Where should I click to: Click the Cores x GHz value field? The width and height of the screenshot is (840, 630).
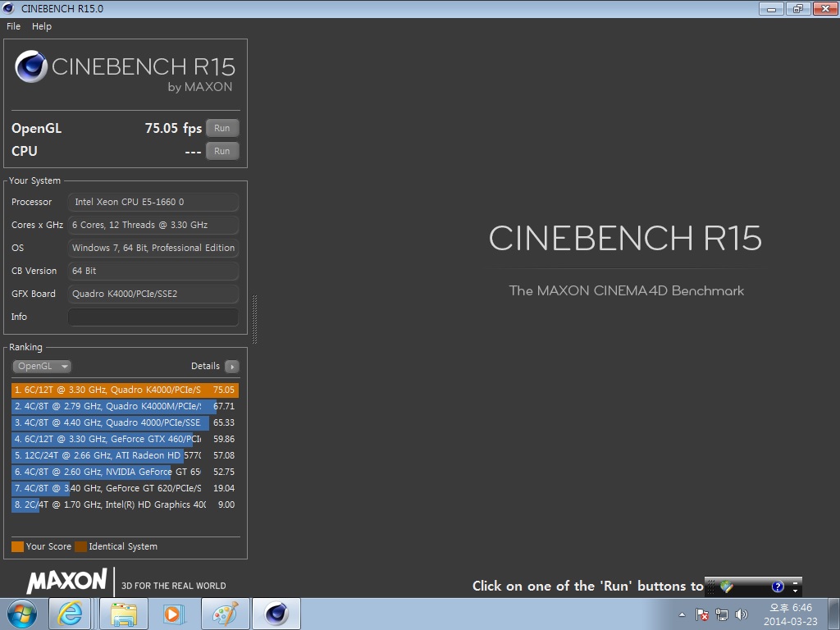point(153,225)
